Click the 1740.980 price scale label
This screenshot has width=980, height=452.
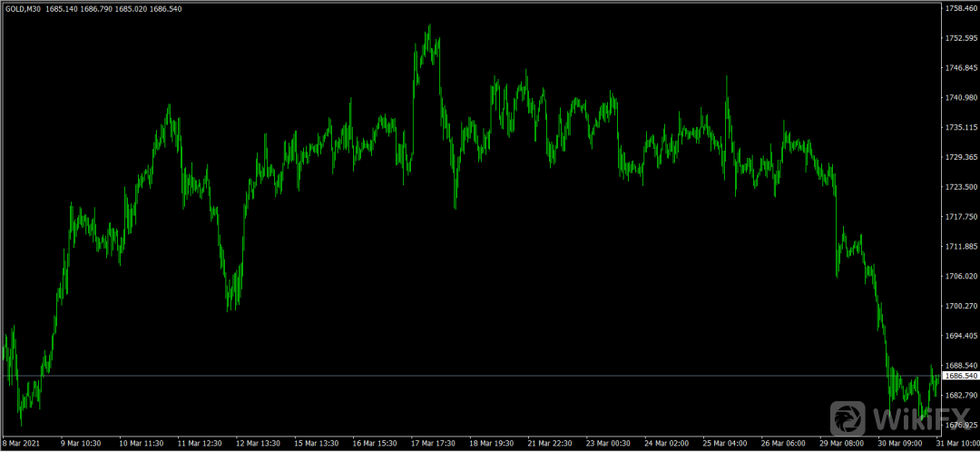pyautogui.click(x=961, y=98)
